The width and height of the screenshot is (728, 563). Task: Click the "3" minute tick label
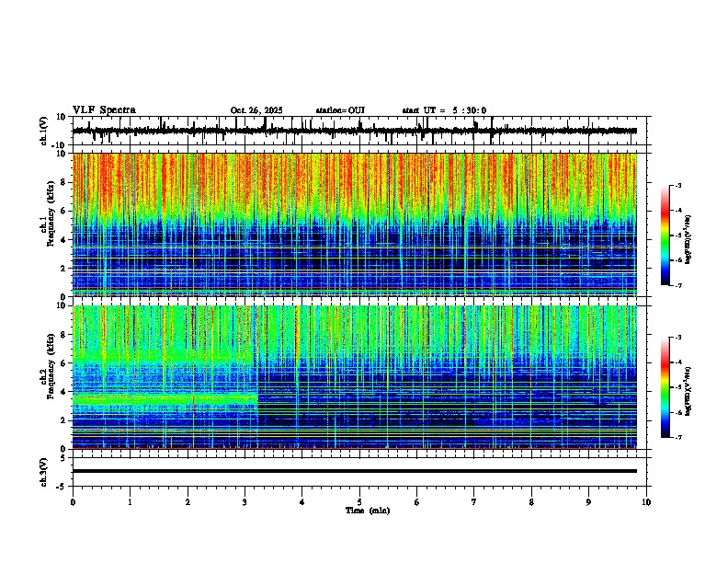click(245, 502)
